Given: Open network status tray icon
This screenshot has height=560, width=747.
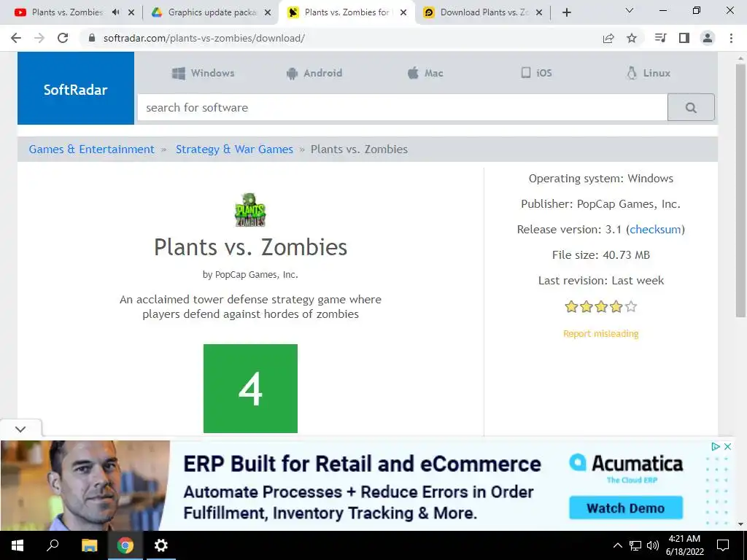Looking at the screenshot, I should point(635,545).
